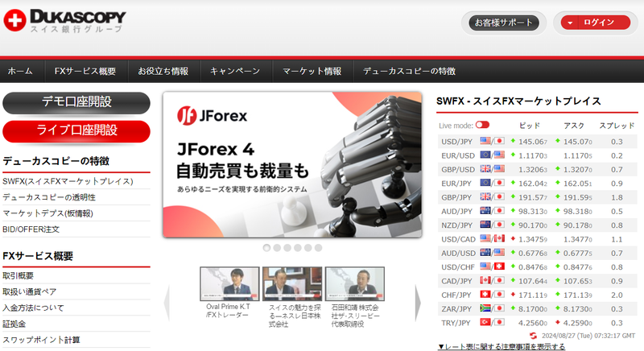Click the GBP/USD flag pair icon

pos(492,169)
